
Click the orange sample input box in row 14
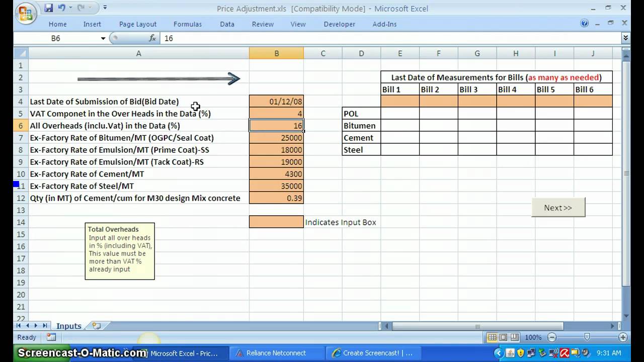pos(276,222)
